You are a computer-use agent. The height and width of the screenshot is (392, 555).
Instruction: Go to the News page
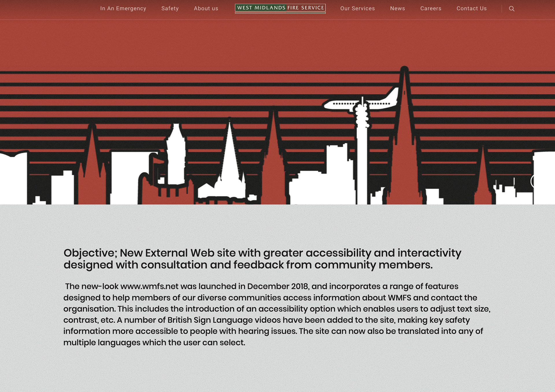tap(397, 9)
